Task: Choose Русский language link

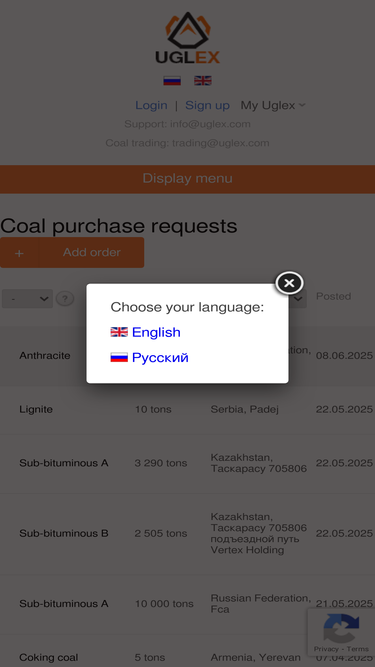Action: coord(160,357)
